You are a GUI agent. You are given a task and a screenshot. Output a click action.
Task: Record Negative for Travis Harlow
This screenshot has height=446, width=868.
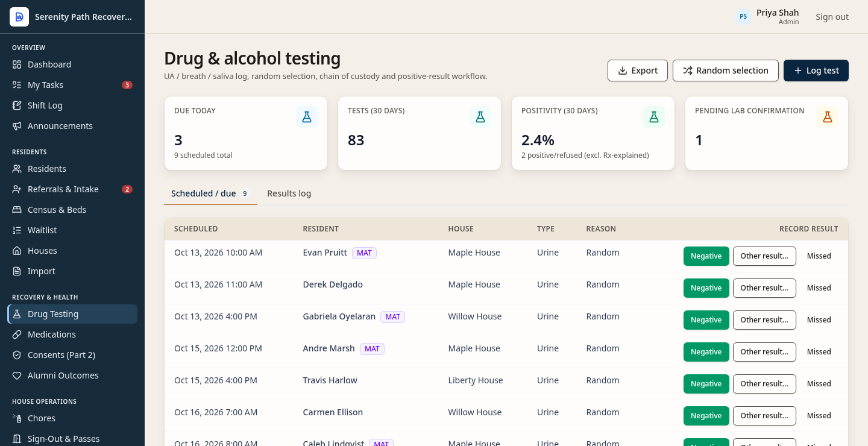706,384
